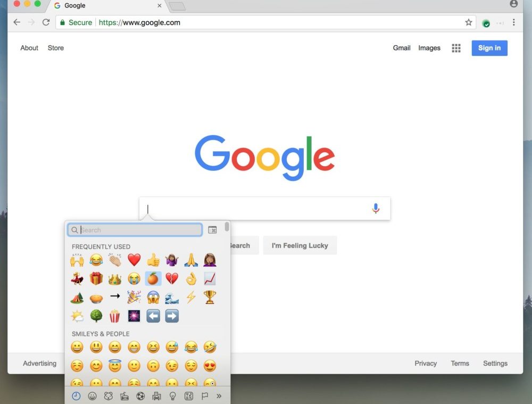Image resolution: width=532 pixels, height=404 pixels.
Task: Open the Animals & Nature bear icon
Action: 107,395
